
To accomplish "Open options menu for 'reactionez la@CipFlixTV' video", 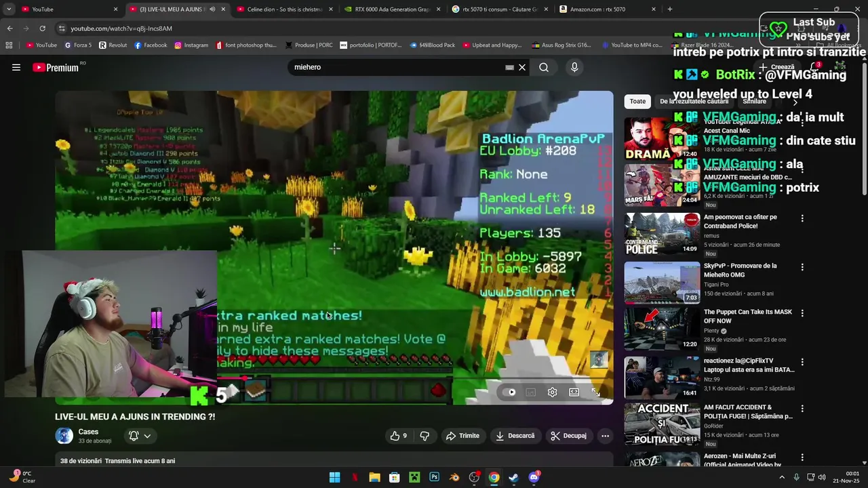I will [x=802, y=362].
